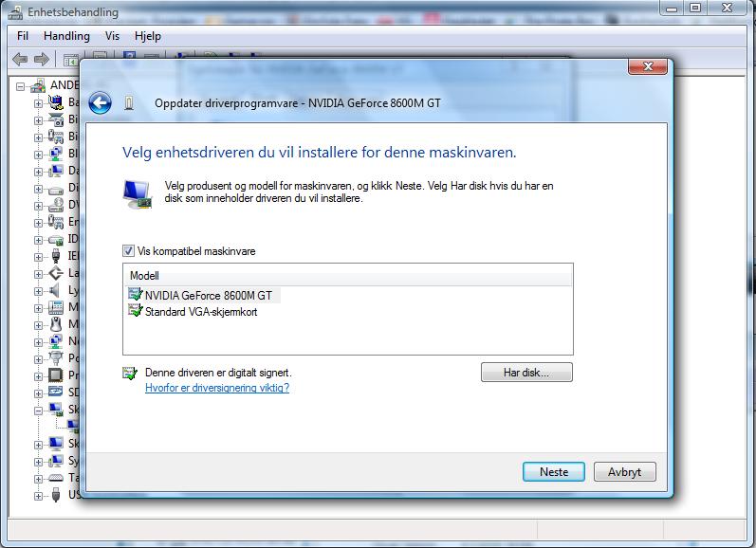Select the telephone modem 'M' icon
Screen dimensions: 756x548
tap(55, 307)
